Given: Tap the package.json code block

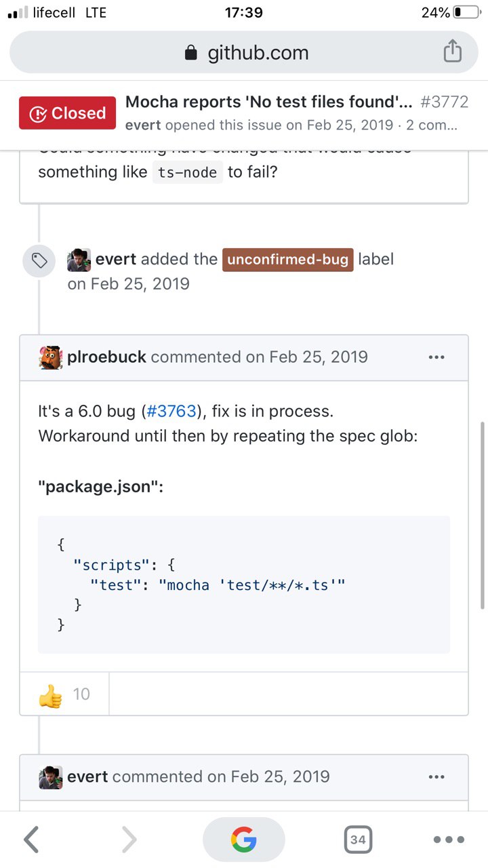Looking at the screenshot, I should 243,585.
